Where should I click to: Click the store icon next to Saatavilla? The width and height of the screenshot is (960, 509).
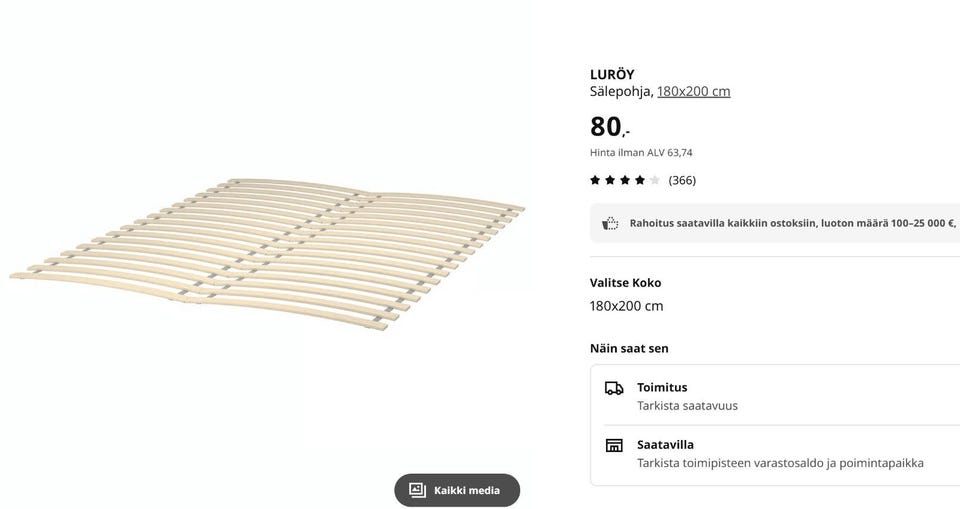click(614, 445)
